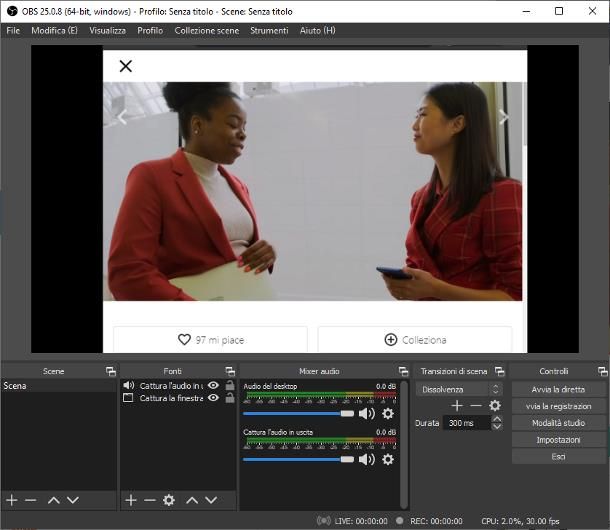Viewport: 610px width, 530px height.
Task: Click window icon of Cattura la finestra source
Action: point(128,398)
